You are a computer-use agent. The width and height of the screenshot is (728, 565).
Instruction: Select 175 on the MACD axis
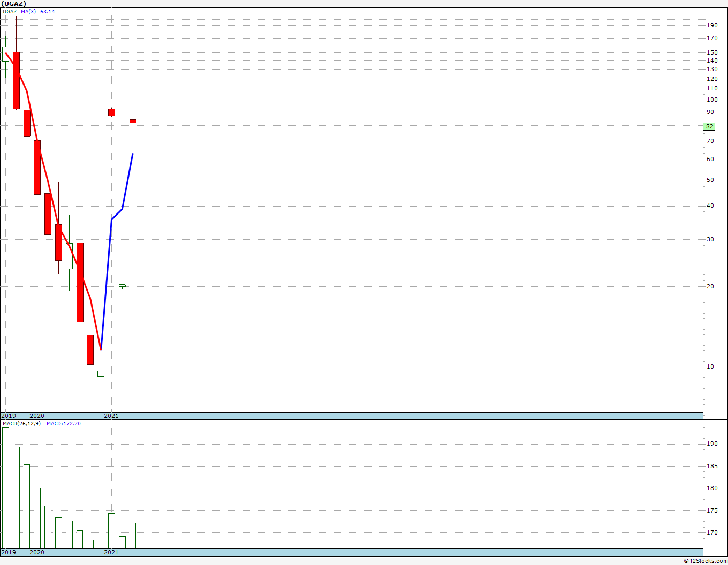pos(712,510)
